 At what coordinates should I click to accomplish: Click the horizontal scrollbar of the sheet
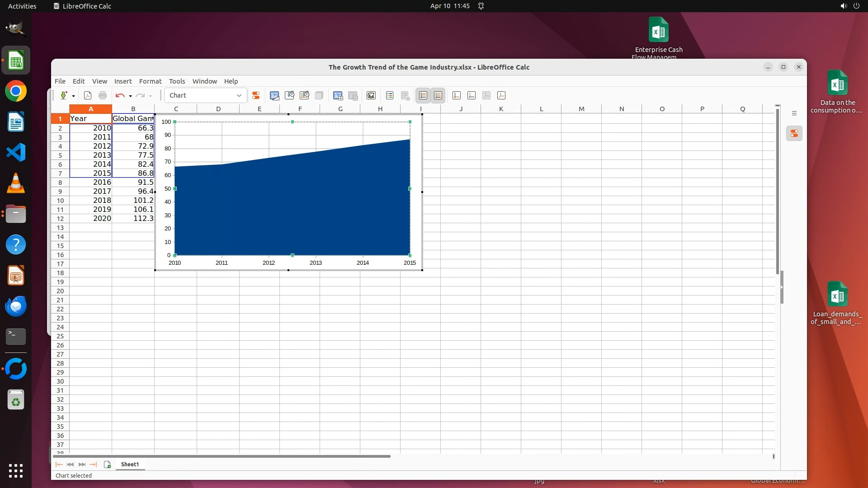(x=222, y=456)
